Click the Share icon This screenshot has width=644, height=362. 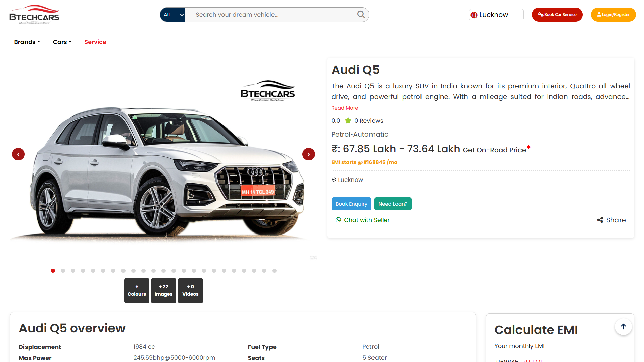(600, 220)
